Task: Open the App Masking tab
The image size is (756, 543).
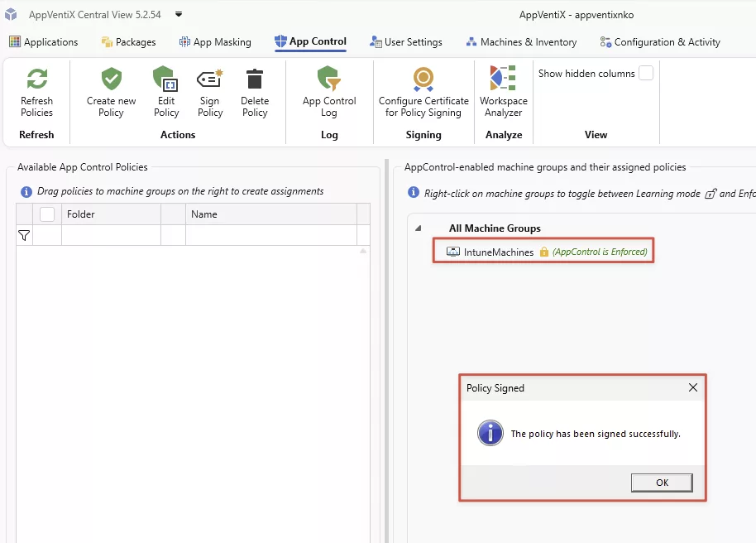Action: 215,42
